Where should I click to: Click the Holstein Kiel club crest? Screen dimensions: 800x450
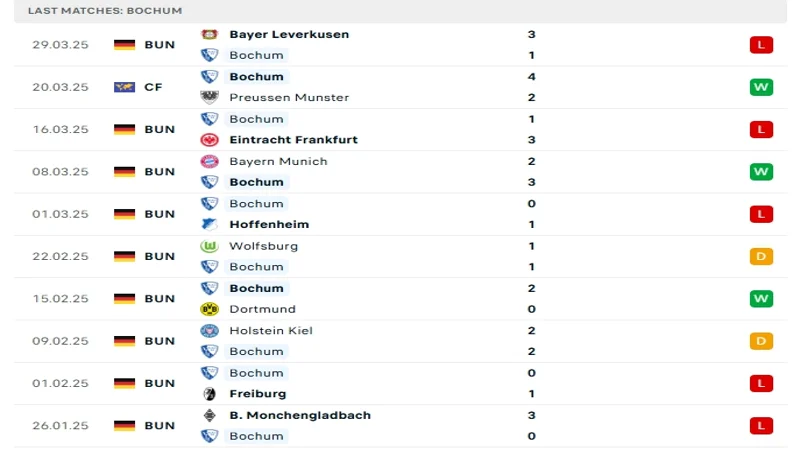pos(209,331)
